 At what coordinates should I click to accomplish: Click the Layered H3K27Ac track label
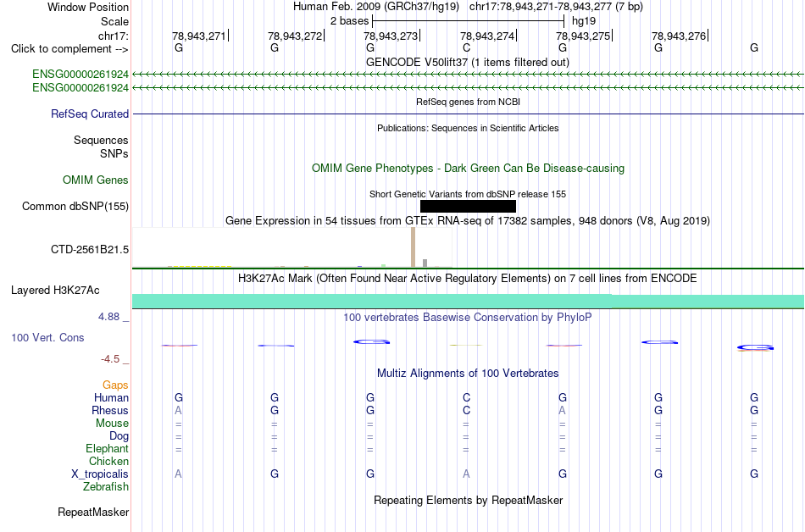pyautogui.click(x=55, y=291)
